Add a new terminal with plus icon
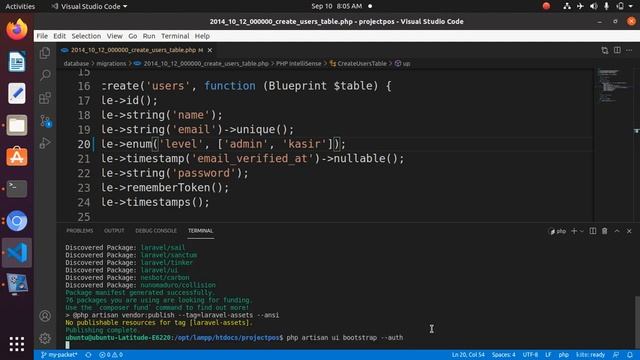The width and height of the screenshot is (640, 360). 574,231
